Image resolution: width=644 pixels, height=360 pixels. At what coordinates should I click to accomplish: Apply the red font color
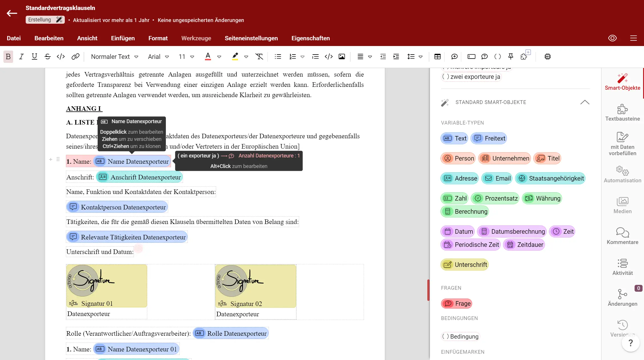[x=208, y=57]
